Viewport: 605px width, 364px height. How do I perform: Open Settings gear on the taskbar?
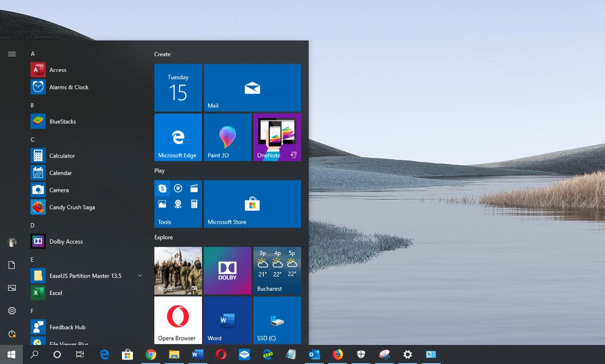point(408,354)
